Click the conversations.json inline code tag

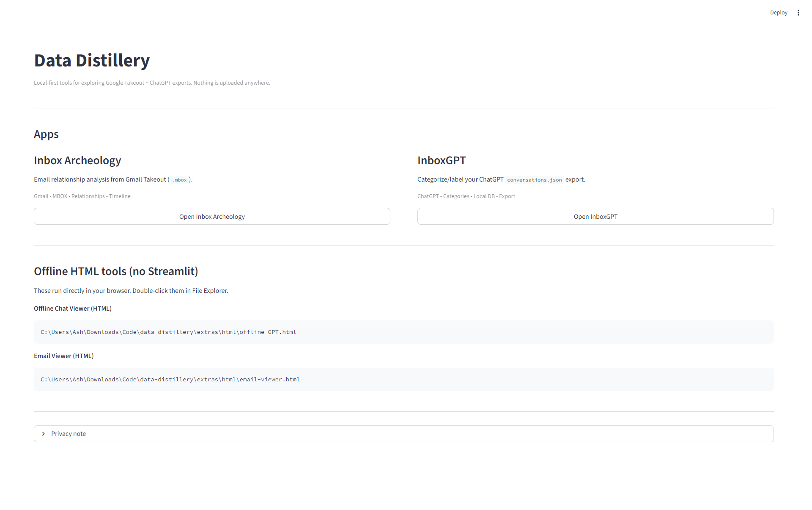point(534,180)
